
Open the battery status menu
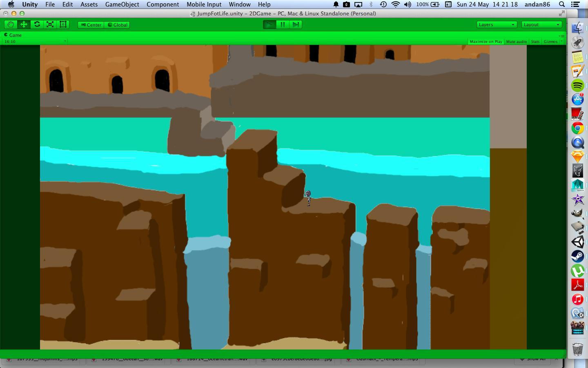[x=435, y=4]
